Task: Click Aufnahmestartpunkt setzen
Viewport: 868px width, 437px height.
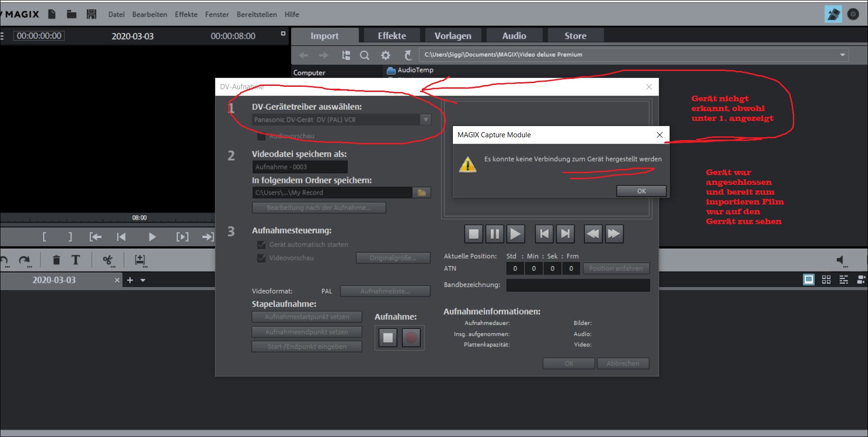Action: [307, 317]
